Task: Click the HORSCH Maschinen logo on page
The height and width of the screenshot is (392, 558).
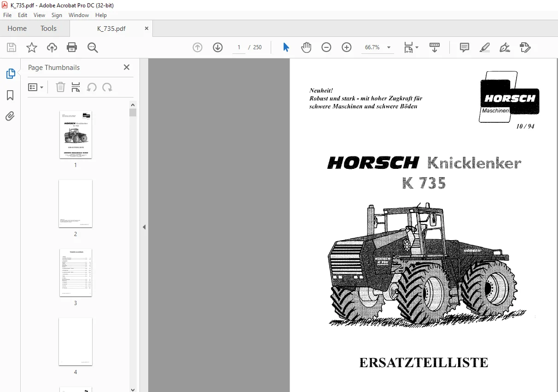Action: [x=509, y=97]
